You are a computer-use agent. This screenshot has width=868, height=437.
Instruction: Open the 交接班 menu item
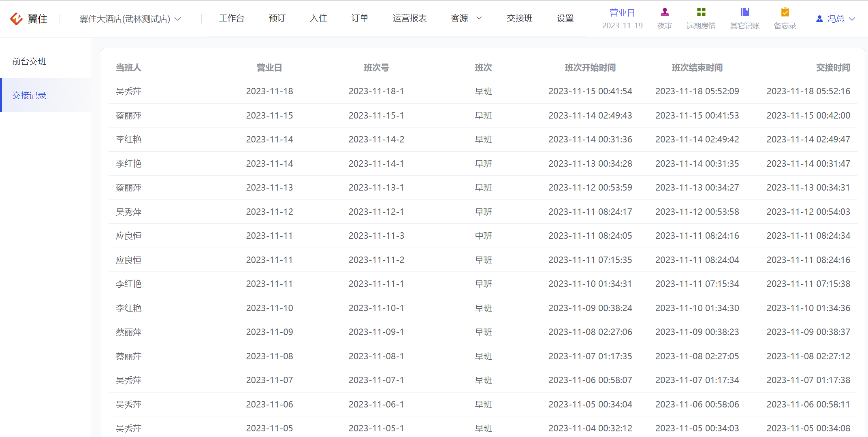(x=520, y=18)
